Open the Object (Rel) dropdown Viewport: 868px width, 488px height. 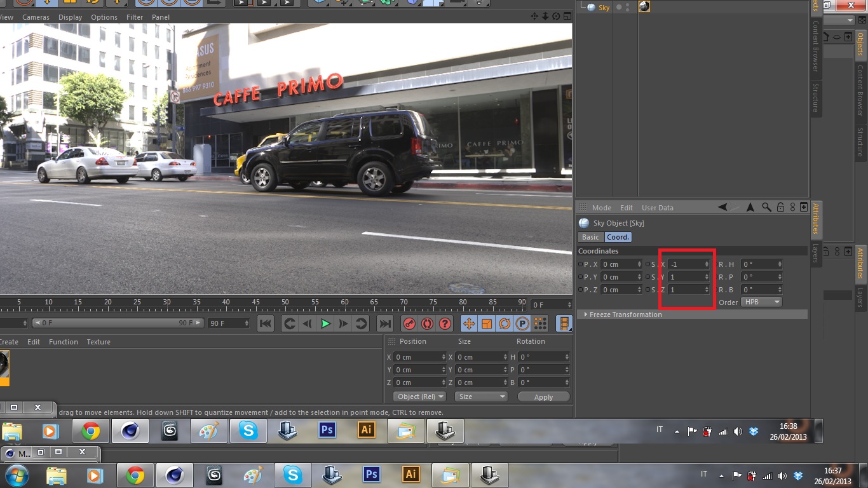[420, 396]
